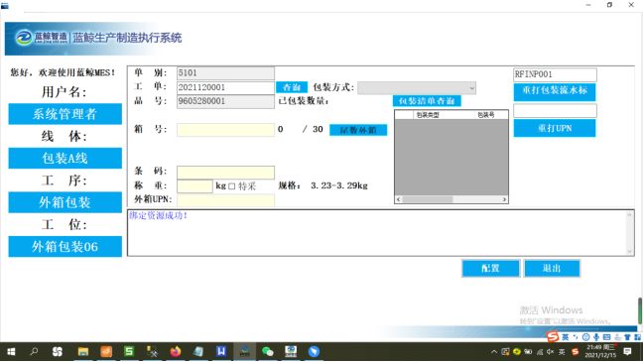Open Firefox from the taskbar
This screenshot has height=362, width=644.
(x=176, y=352)
